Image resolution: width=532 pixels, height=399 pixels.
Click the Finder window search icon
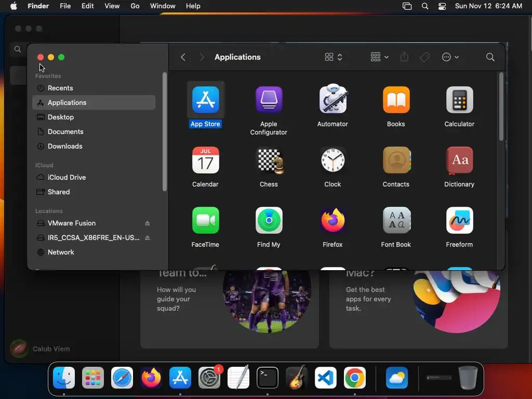[490, 57]
